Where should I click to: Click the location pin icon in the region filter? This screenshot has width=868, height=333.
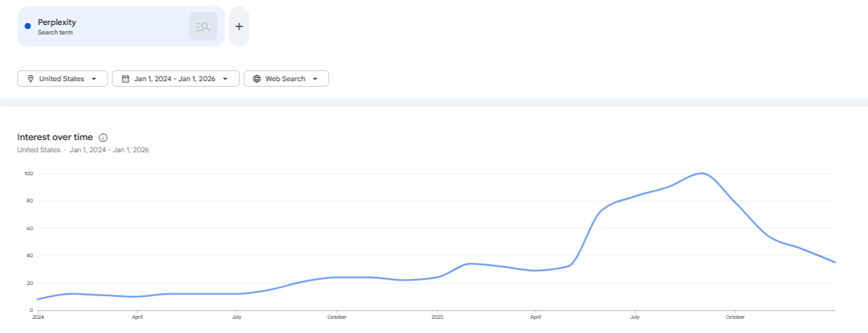[30, 79]
